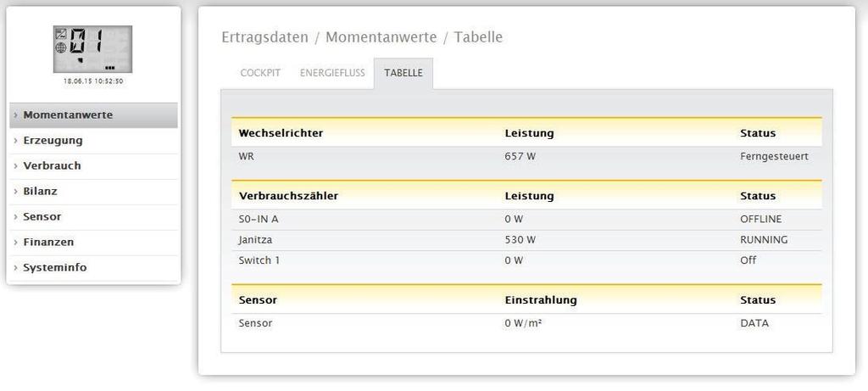This screenshot has height=391, width=868.
Task: Switch to the COCKPIT tab
Action: pos(260,73)
